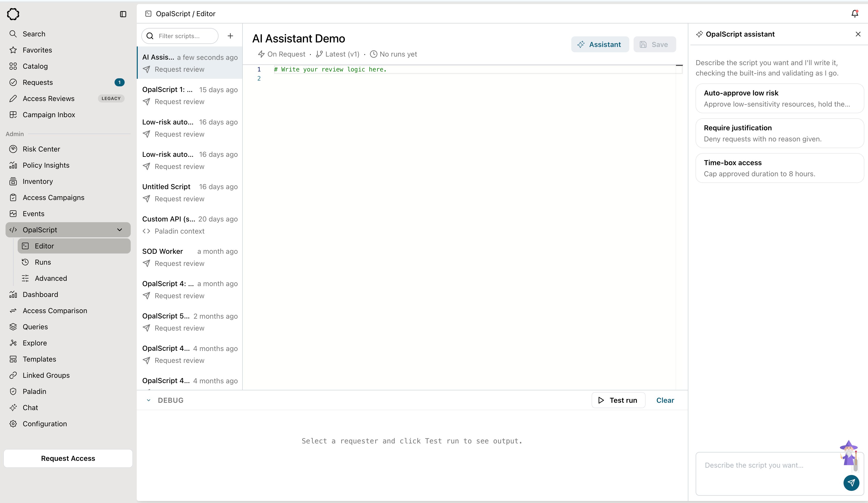Image resolution: width=868 pixels, height=503 pixels.
Task: Open Search in sidebar
Action: tap(68, 34)
